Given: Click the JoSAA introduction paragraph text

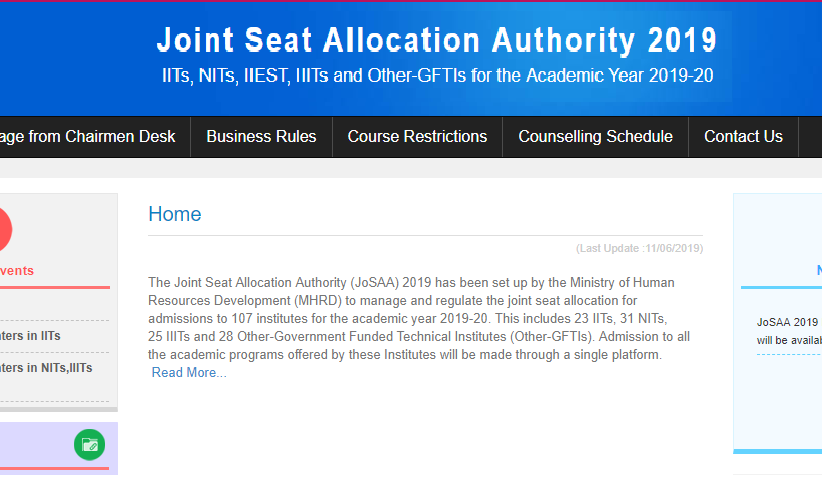Looking at the screenshot, I should coord(418,318).
